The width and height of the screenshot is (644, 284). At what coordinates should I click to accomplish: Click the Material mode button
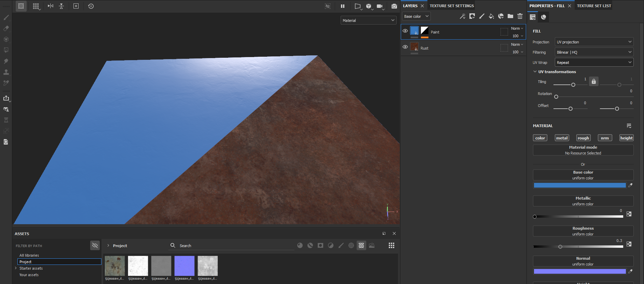583,150
